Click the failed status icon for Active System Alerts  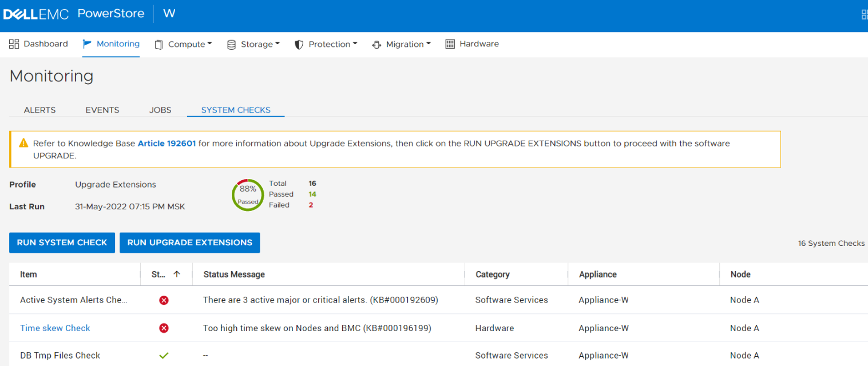164,300
